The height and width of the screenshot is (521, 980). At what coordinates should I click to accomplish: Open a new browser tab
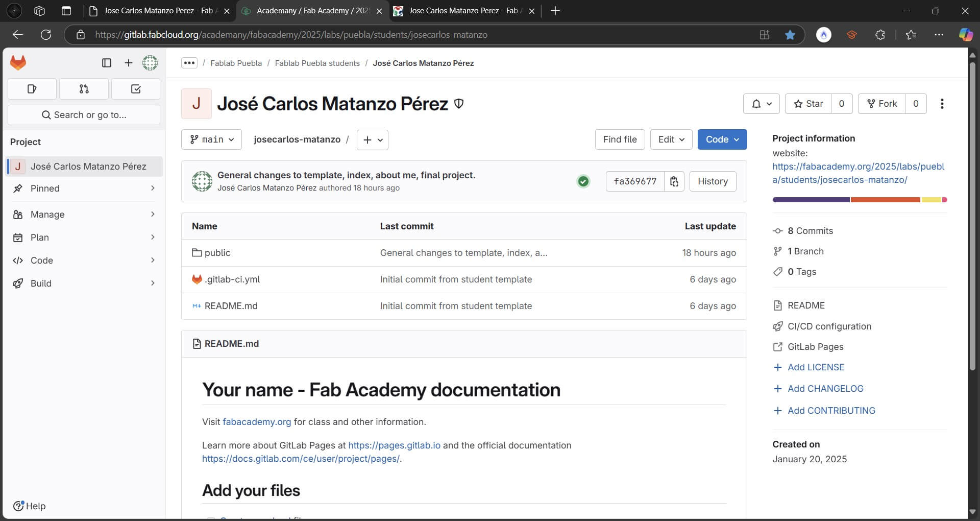(x=555, y=11)
